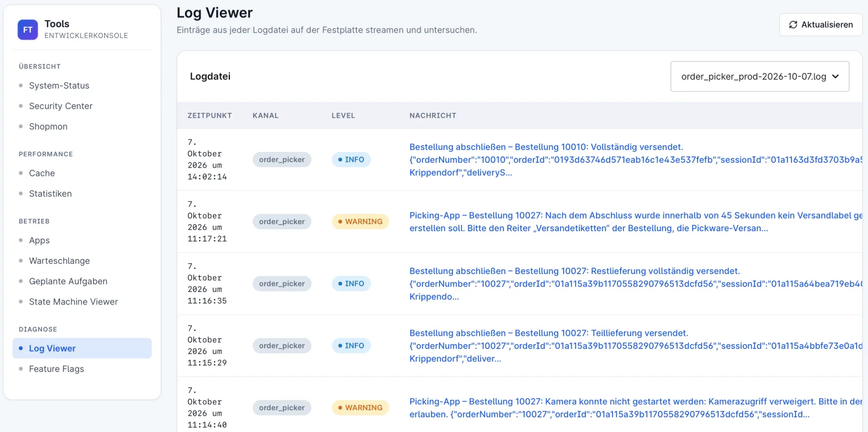Image resolution: width=868 pixels, height=432 pixels.
Task: Open Statistiken under Performance
Action: [x=50, y=194]
